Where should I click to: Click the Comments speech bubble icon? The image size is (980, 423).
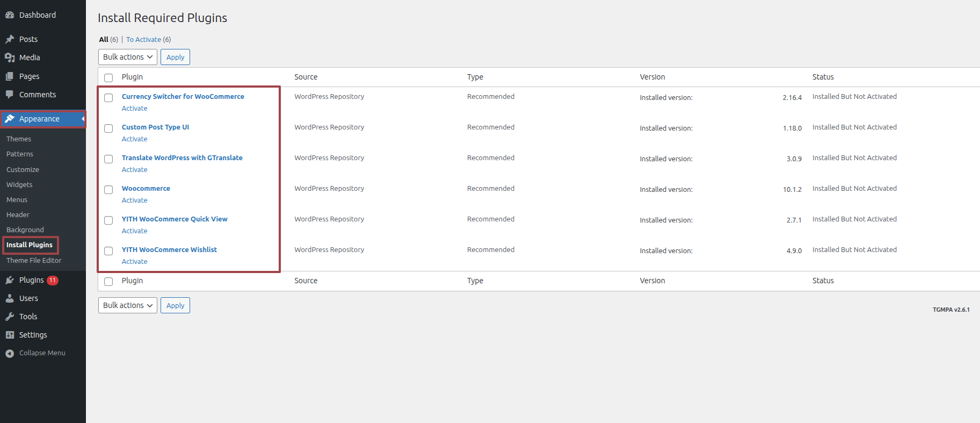pos(10,95)
